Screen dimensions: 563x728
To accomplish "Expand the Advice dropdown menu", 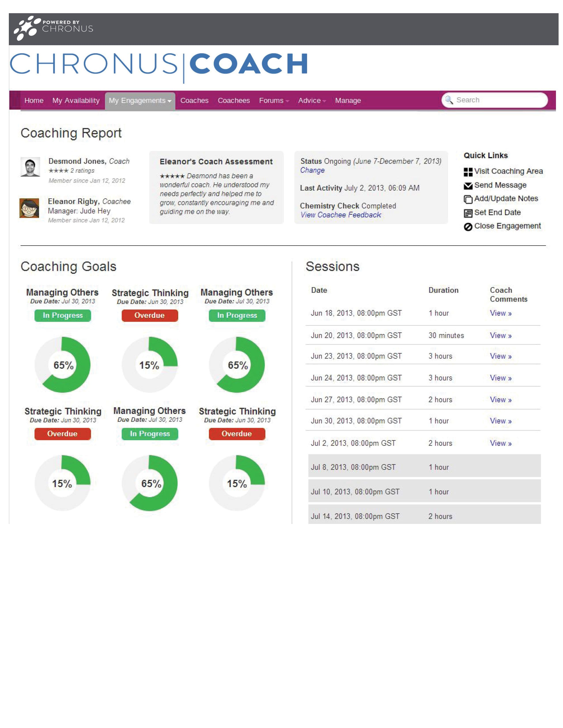I will (x=312, y=100).
